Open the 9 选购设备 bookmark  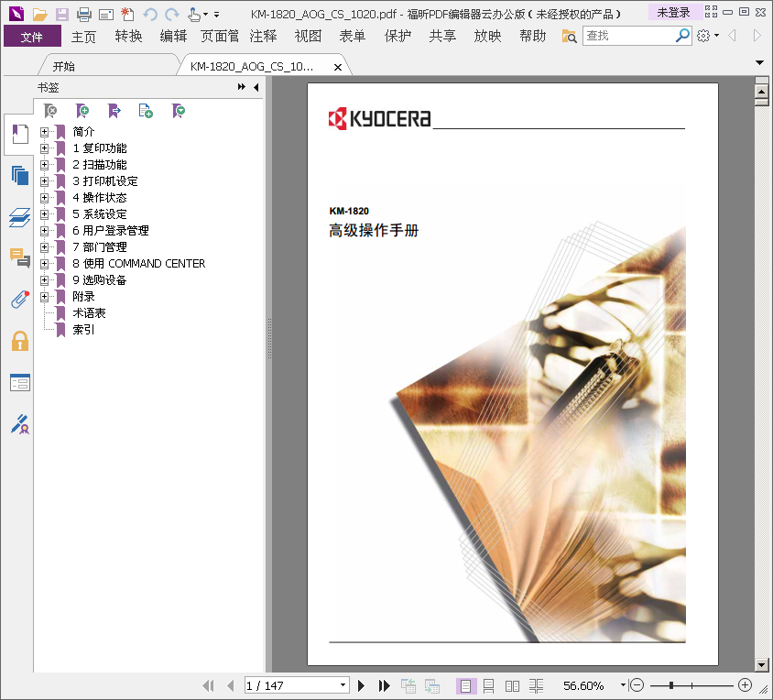100,279
